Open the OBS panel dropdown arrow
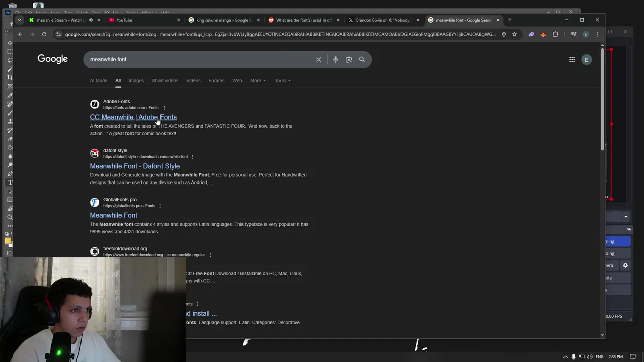 pyautogui.click(x=626, y=217)
